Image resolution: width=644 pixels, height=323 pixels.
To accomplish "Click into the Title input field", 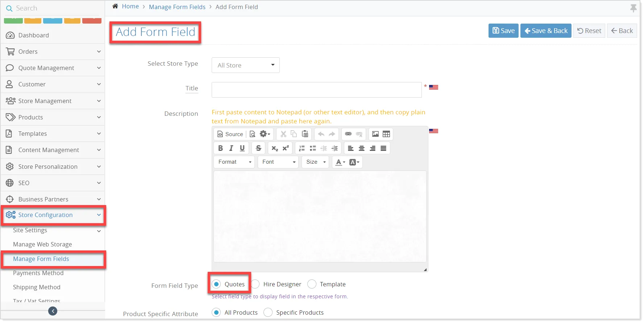I will pyautogui.click(x=316, y=90).
